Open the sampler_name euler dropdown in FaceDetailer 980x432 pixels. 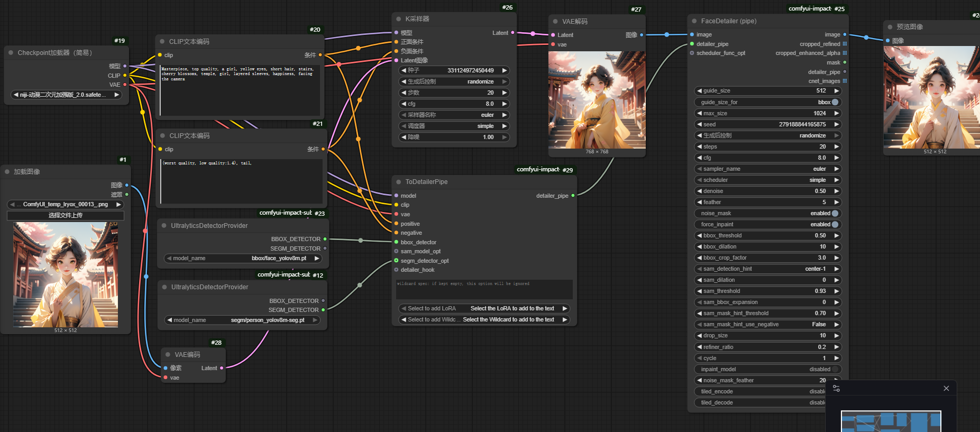coord(767,169)
